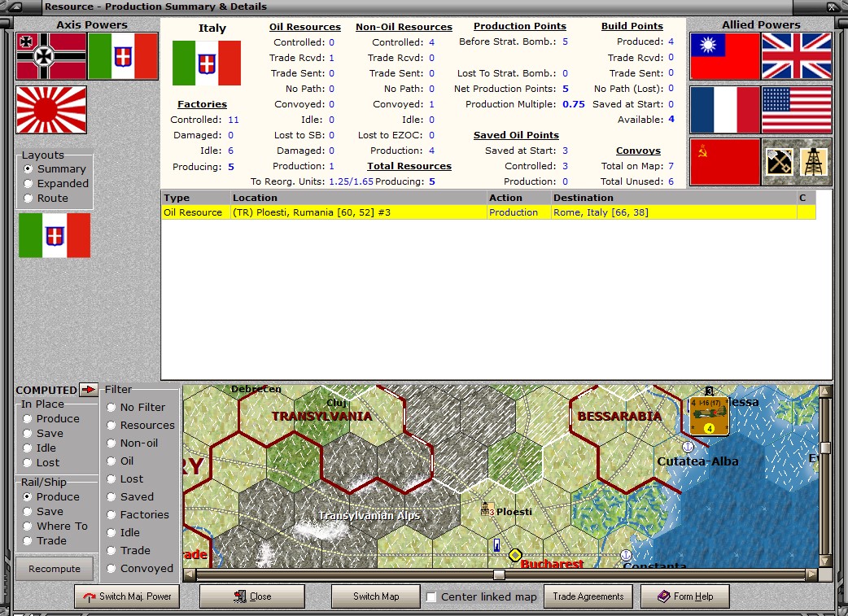Click map horizontal scrollbar thumb
848x616 pixels.
[x=499, y=574]
